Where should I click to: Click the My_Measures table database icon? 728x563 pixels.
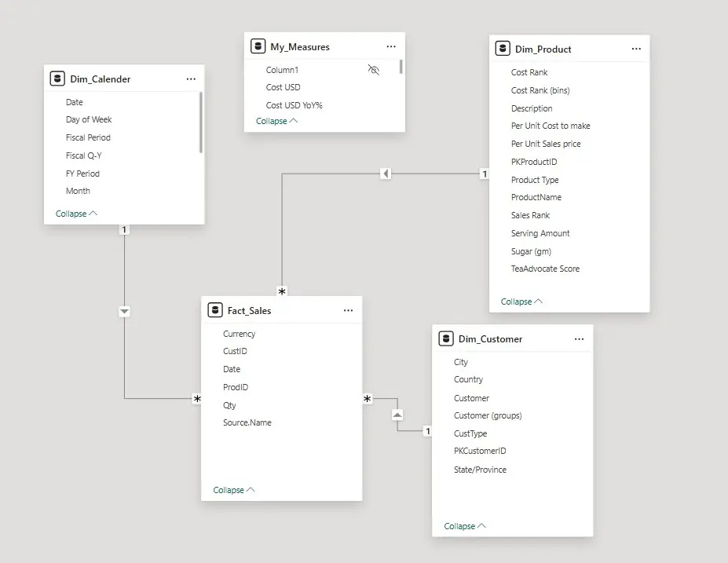(x=258, y=46)
